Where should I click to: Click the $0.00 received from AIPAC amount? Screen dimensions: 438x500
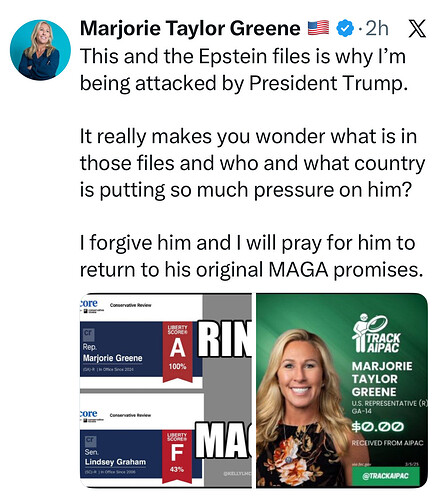[378, 427]
